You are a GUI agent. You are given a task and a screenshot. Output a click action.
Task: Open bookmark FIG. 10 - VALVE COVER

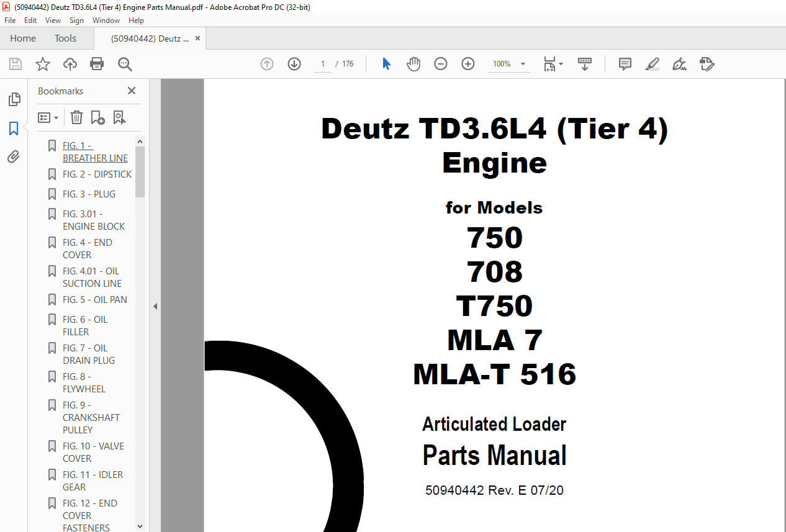click(93, 453)
